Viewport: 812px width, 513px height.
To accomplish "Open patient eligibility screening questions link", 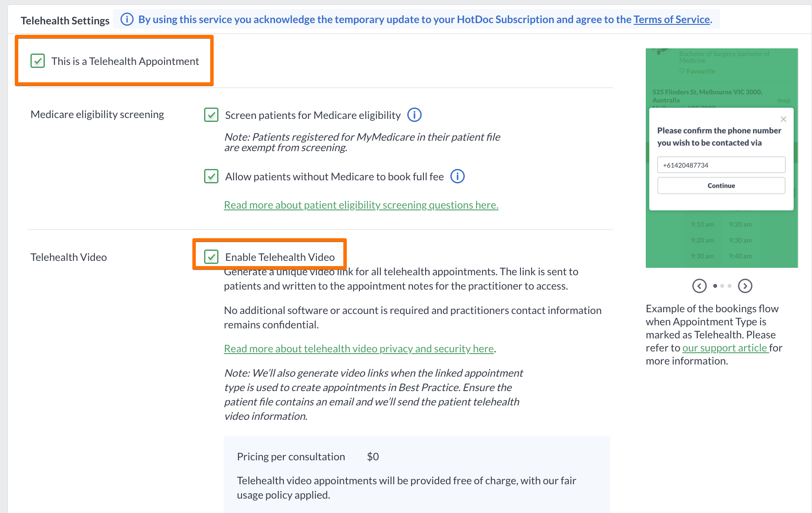I will click(x=361, y=205).
